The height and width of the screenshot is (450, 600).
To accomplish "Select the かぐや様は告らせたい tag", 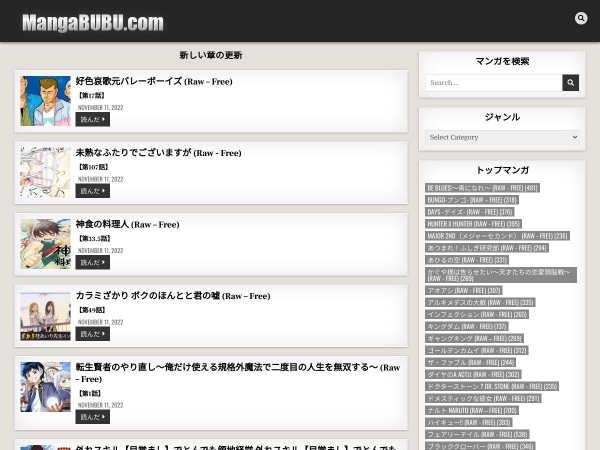I will point(501,275).
